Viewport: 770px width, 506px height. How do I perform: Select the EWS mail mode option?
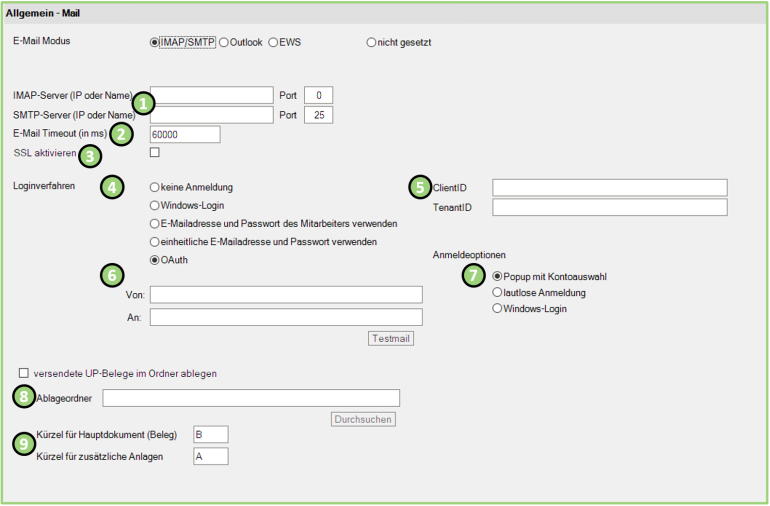273,42
